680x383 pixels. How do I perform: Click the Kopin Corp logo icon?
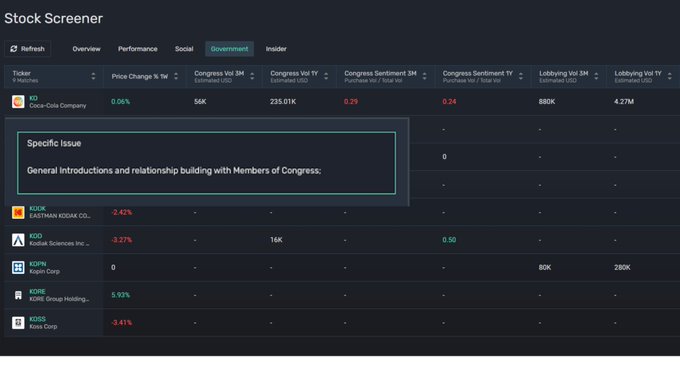[18, 267]
